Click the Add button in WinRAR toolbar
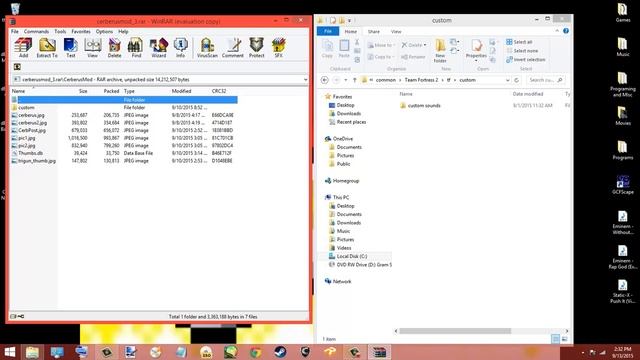Viewport: 640px width, 360px height. (x=23, y=48)
